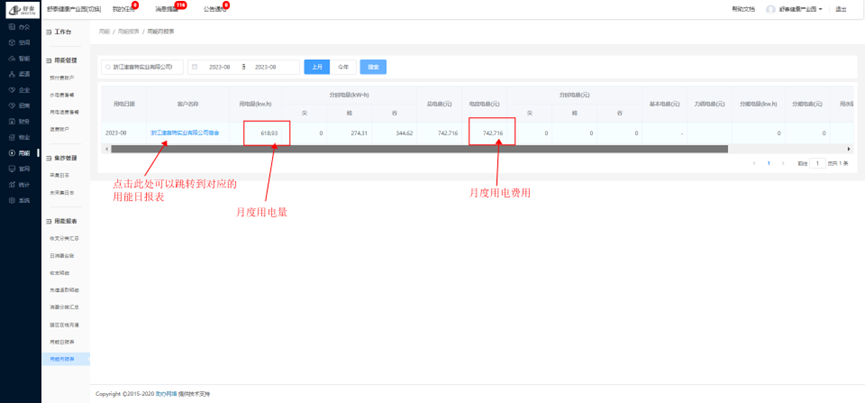Expand the 舒泰健康产业园 user dropdown
The image size is (865, 403).
click(800, 9)
